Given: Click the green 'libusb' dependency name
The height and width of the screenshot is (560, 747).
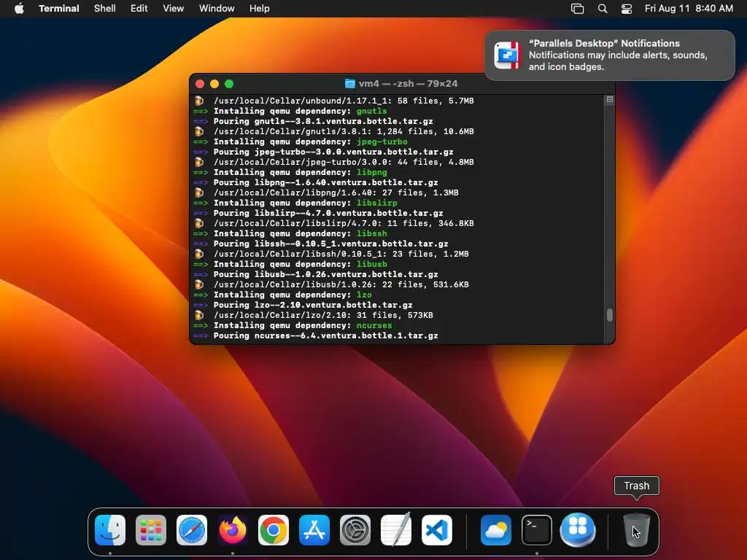Looking at the screenshot, I should click(x=371, y=264).
